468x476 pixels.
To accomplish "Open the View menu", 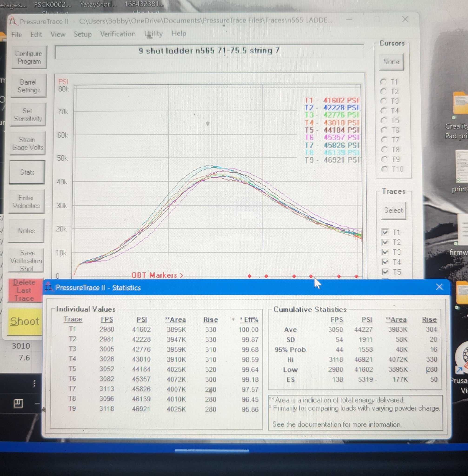I will tap(58, 34).
